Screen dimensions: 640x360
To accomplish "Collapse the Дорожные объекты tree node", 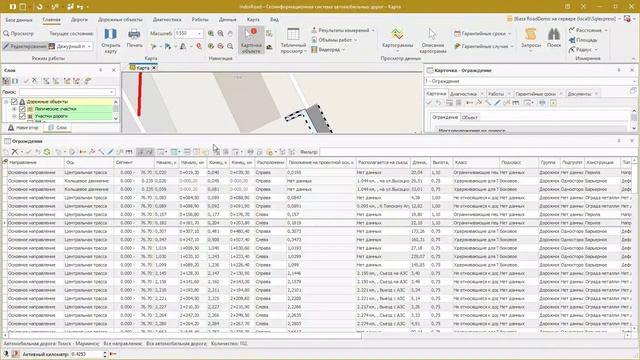I will click(x=6, y=102).
